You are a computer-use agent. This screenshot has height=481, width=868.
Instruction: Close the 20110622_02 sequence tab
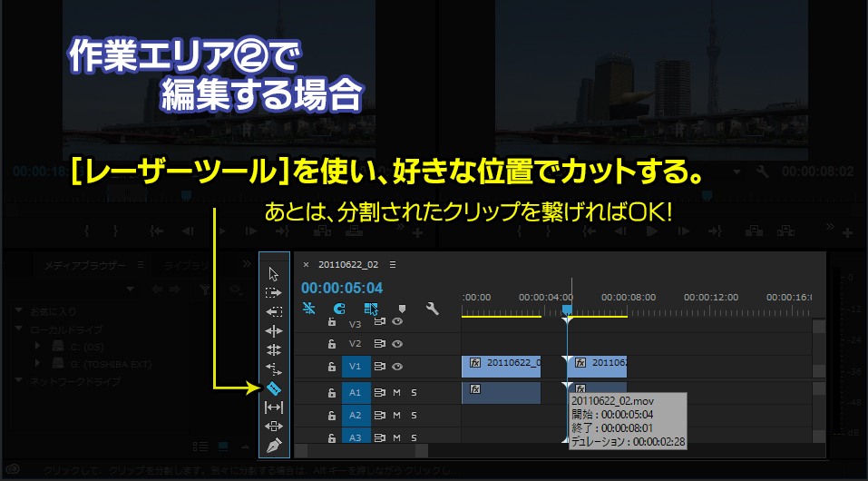307,265
